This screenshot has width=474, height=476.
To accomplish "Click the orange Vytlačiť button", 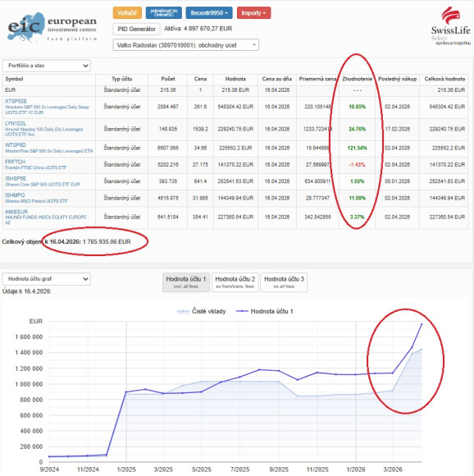I will point(127,13).
